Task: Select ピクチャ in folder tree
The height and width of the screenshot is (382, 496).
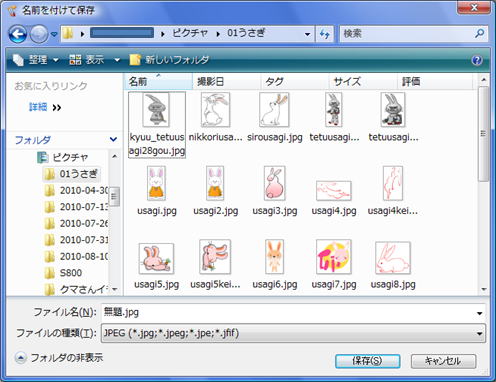Action: coord(63,157)
